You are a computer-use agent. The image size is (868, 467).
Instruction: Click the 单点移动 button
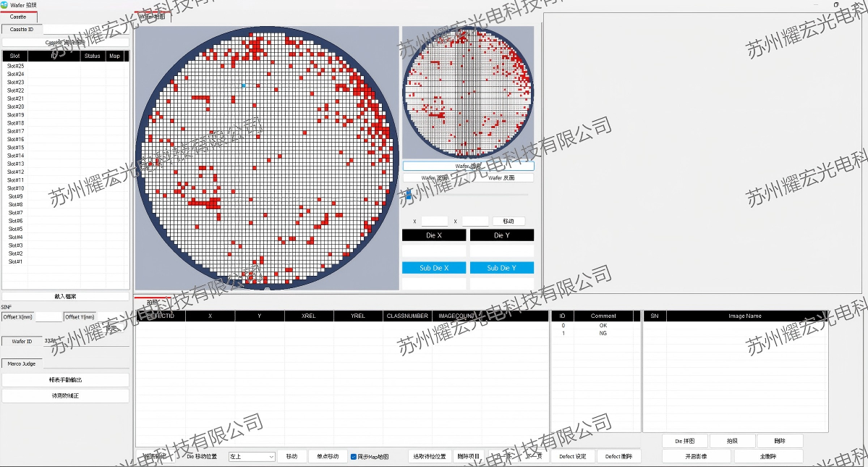point(328,457)
